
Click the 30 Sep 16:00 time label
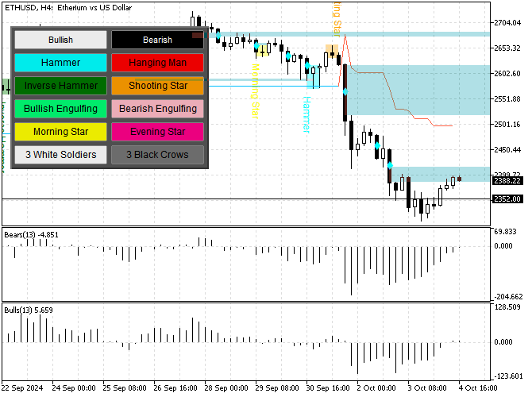[328, 387]
